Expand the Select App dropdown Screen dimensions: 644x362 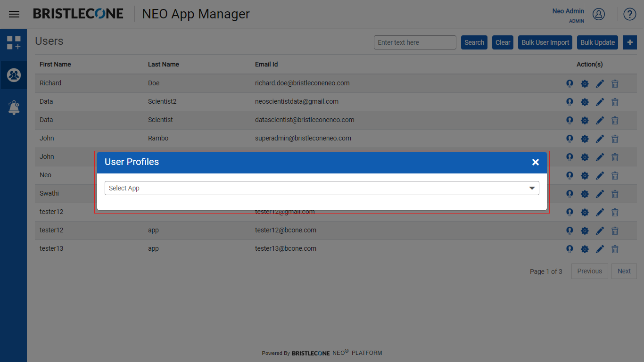[322, 188]
